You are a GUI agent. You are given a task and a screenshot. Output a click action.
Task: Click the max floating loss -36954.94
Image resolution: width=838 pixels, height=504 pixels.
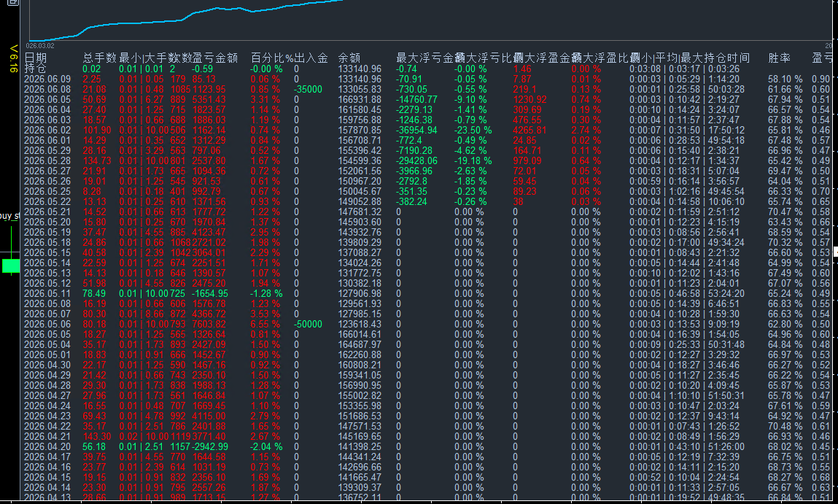pyautogui.click(x=416, y=130)
